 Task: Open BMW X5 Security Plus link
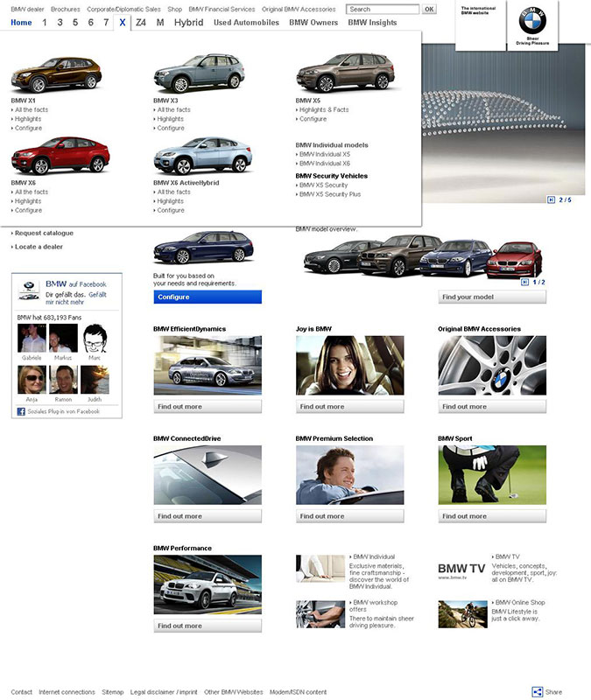point(330,194)
